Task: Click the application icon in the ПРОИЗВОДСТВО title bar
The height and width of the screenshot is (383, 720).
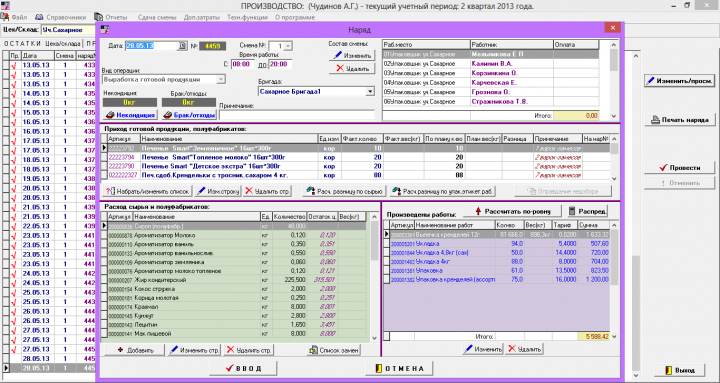Action: 5,6
